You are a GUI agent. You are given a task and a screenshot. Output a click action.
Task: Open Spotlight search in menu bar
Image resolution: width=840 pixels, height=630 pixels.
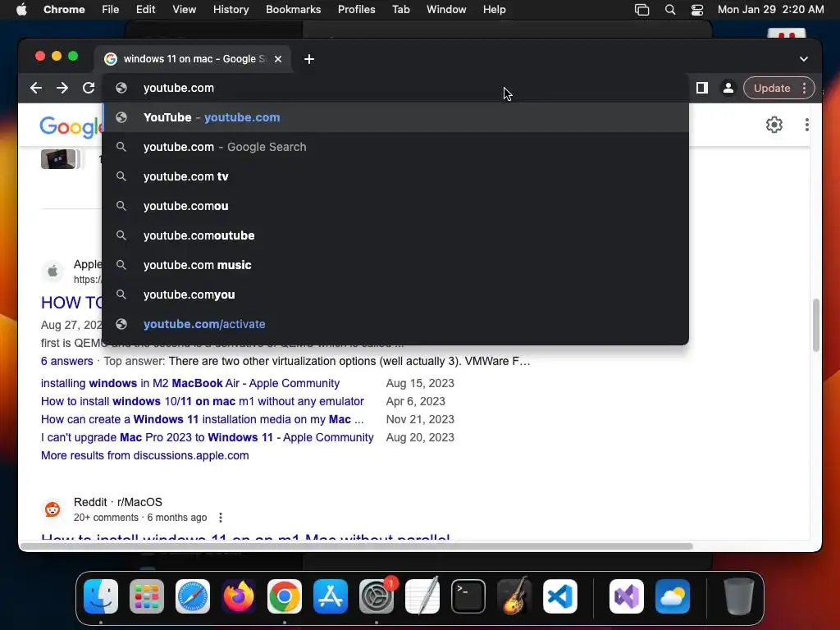pyautogui.click(x=669, y=10)
